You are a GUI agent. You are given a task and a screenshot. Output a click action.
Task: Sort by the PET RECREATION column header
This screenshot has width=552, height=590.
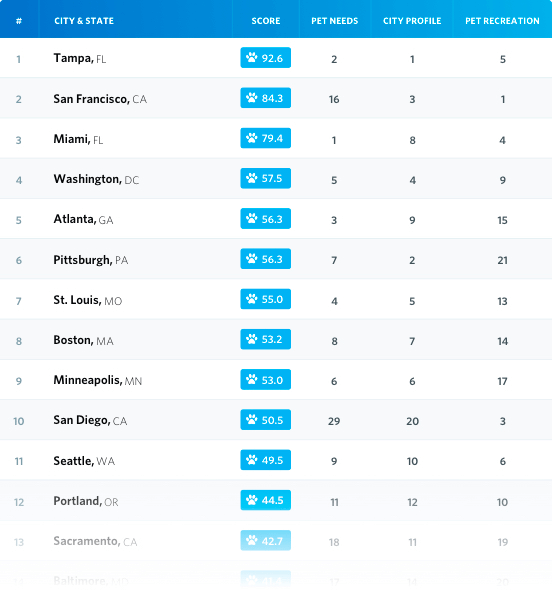pyautogui.click(x=502, y=21)
